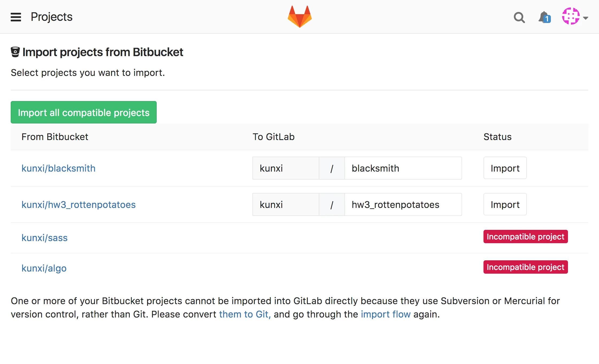Viewport: 599px width, 364px height.
Task: Open the kunxi/sass project link
Action: (x=44, y=238)
